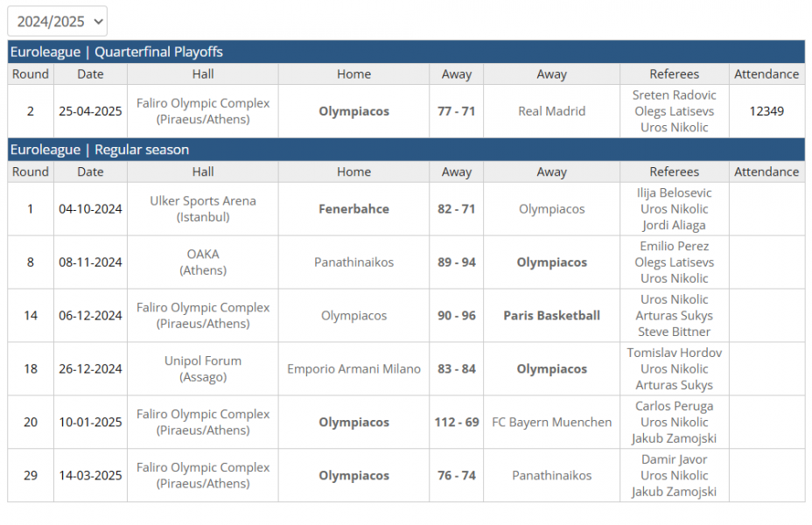Click referee Sreten Radovic

tap(674, 95)
